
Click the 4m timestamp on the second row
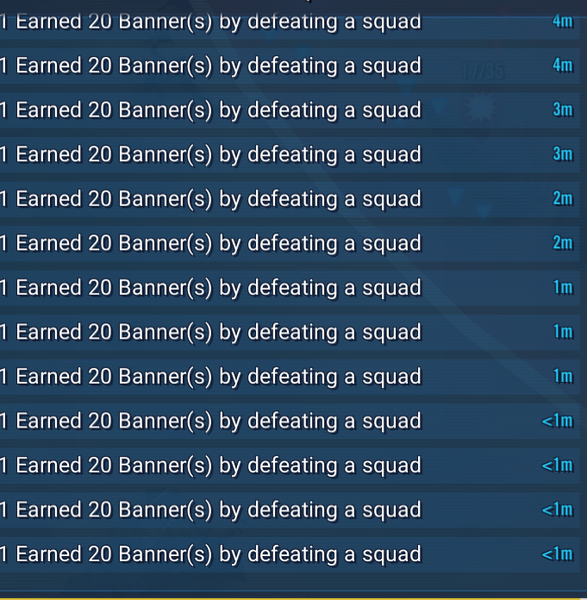(563, 65)
